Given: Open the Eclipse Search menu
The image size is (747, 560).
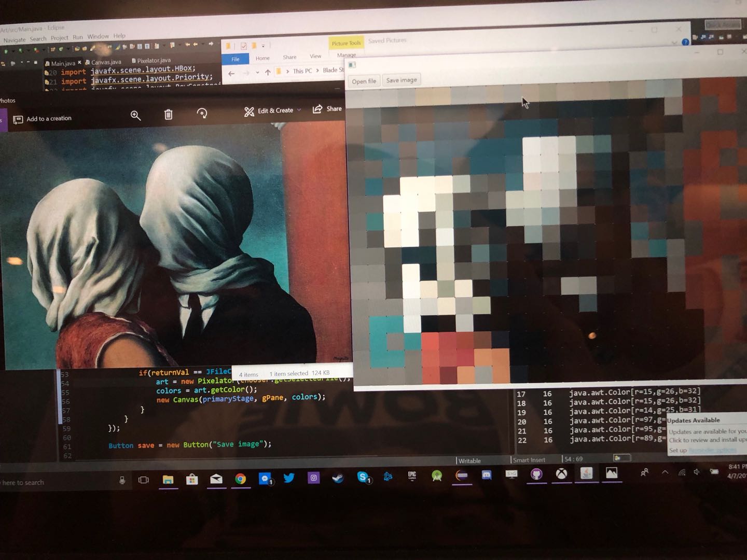Looking at the screenshot, I should point(38,39).
